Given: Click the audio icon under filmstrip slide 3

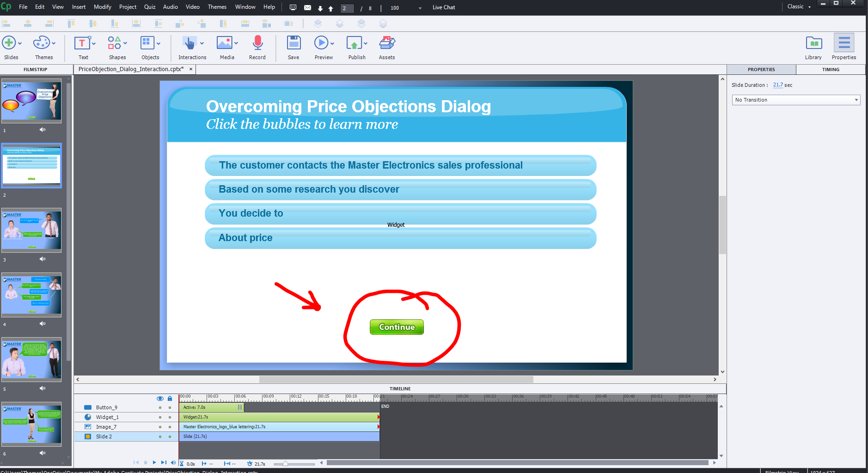Looking at the screenshot, I should 43,259.
